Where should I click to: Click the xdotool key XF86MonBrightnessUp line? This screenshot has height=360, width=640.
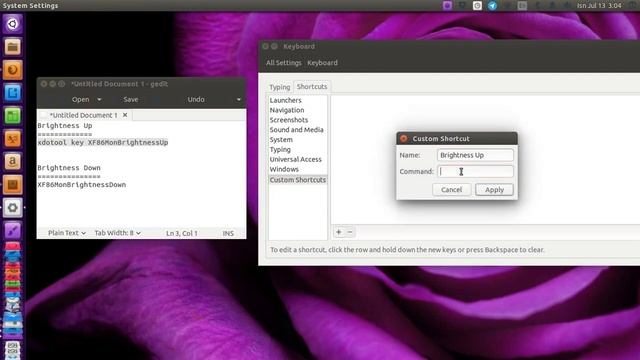[103, 142]
